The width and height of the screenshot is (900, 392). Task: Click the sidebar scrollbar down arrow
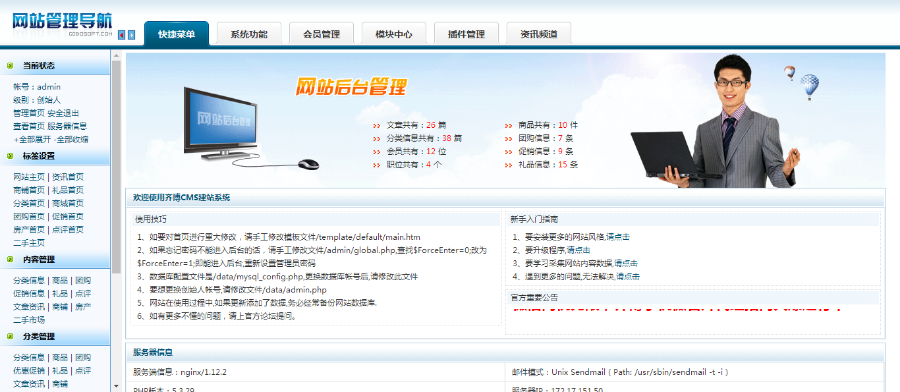(x=117, y=386)
